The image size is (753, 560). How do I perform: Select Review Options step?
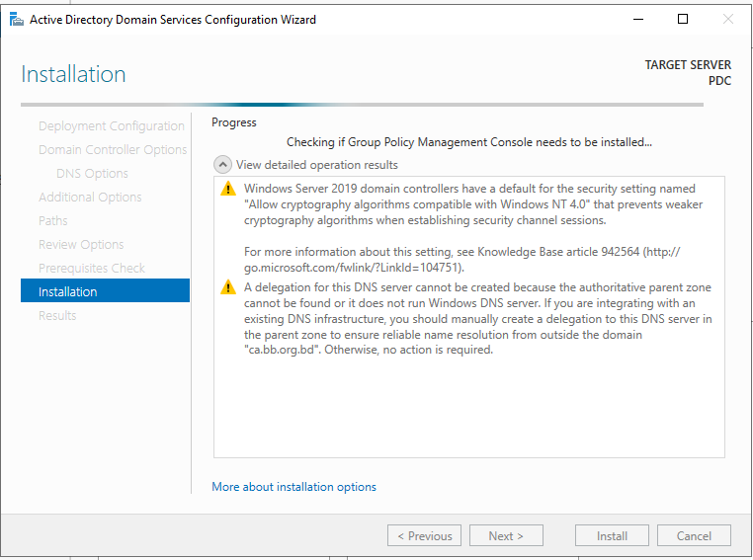(81, 245)
